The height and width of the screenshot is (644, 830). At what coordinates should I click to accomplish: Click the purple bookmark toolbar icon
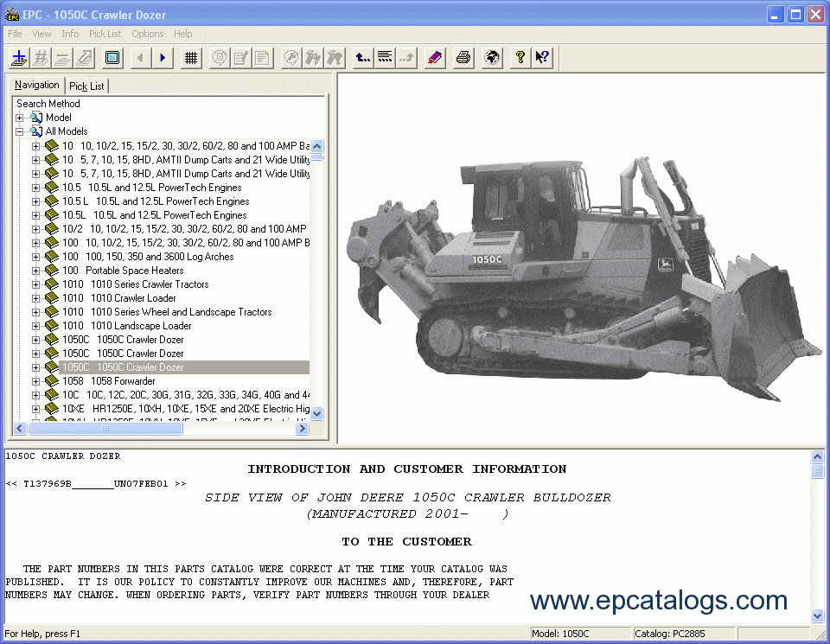point(435,58)
